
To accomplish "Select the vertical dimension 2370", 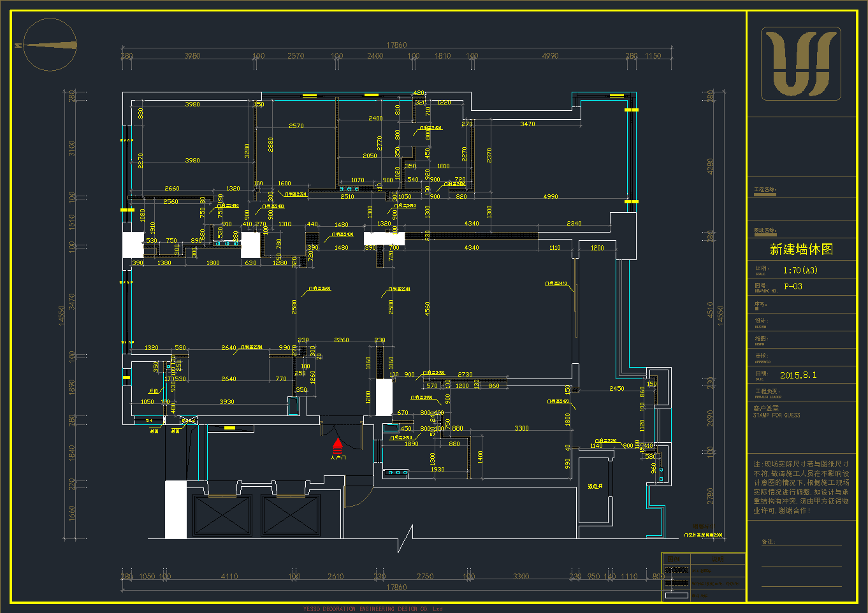I will tap(489, 155).
